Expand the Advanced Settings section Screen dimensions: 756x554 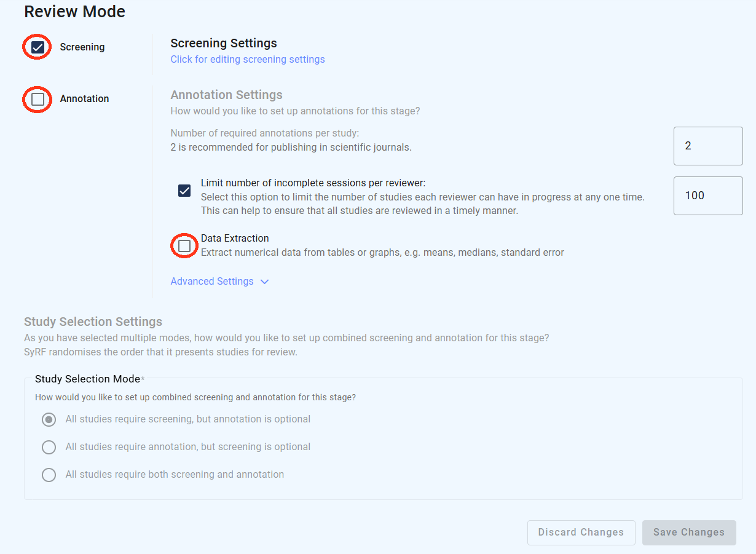pos(212,282)
